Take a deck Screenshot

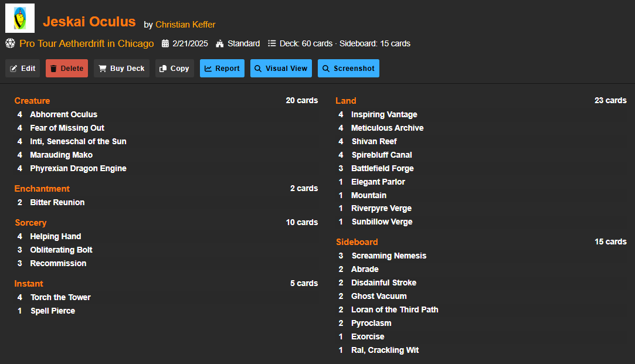click(348, 69)
